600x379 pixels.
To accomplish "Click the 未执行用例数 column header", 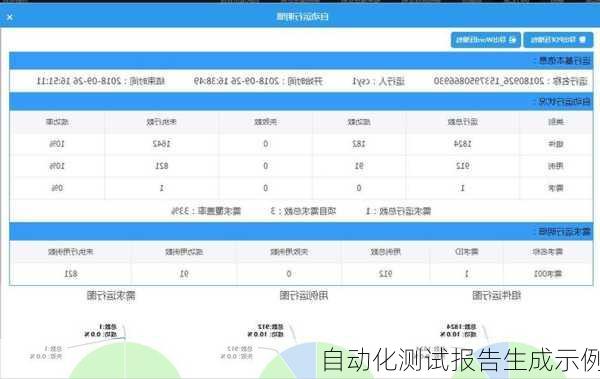I will 71,252.
